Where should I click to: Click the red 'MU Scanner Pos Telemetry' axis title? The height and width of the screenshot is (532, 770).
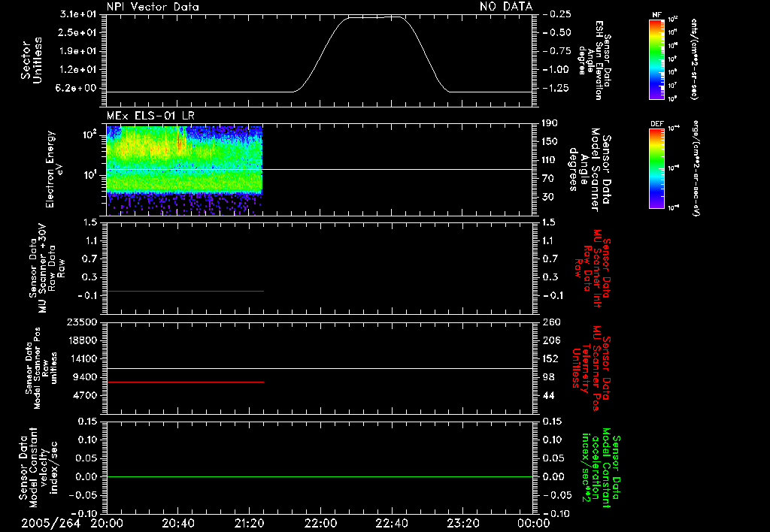pyautogui.click(x=591, y=368)
